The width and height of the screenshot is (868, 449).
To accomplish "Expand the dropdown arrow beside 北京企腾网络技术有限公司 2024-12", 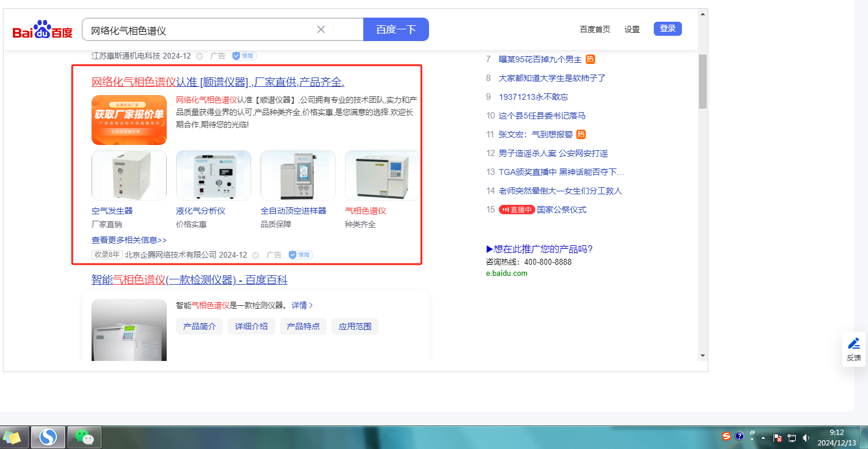I will click(x=255, y=255).
